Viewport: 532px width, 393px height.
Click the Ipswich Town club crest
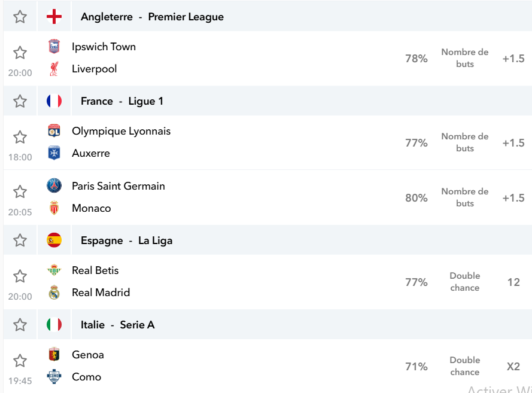[x=54, y=47]
